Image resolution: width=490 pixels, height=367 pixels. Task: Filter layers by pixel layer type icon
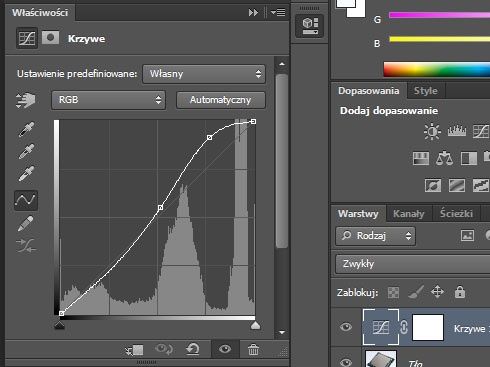[x=467, y=236]
